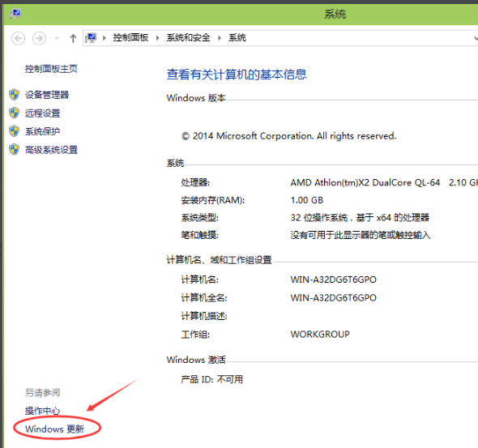Go back with the Back arrow button
This screenshot has height=448, width=478.
pyautogui.click(x=19, y=38)
